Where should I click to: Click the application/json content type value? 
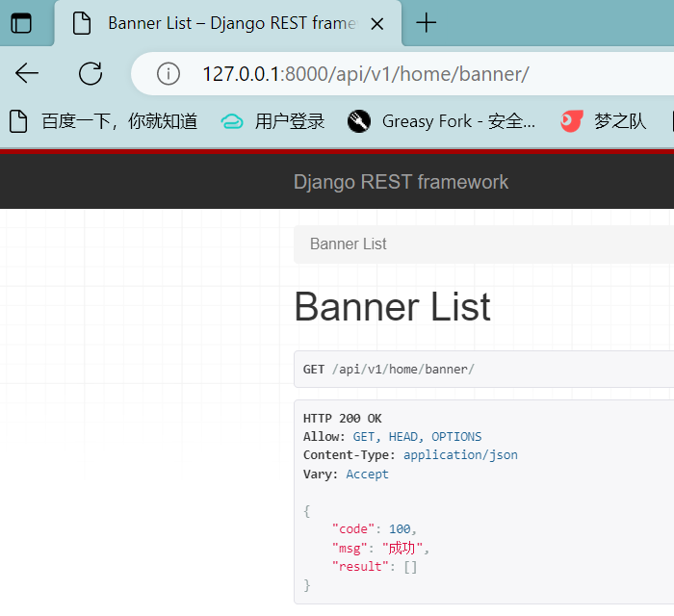coord(460,455)
